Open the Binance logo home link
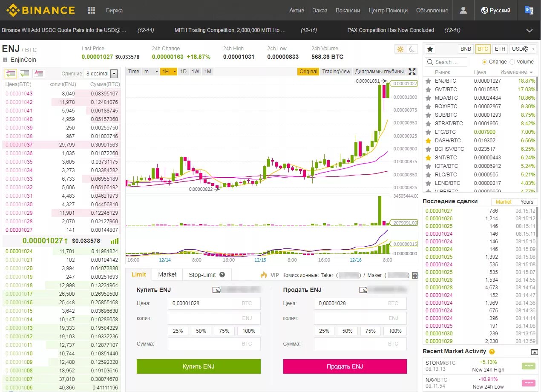 tap(40, 10)
